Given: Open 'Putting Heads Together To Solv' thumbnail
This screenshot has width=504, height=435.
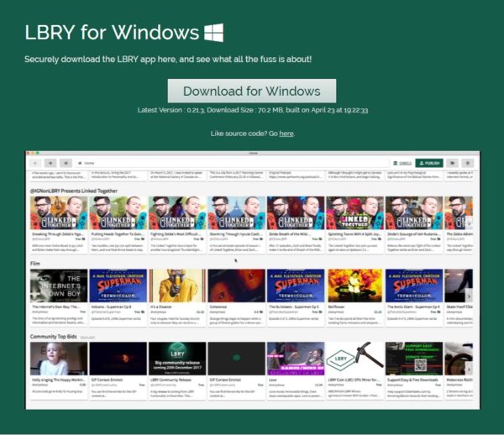Looking at the screenshot, I should [118, 212].
